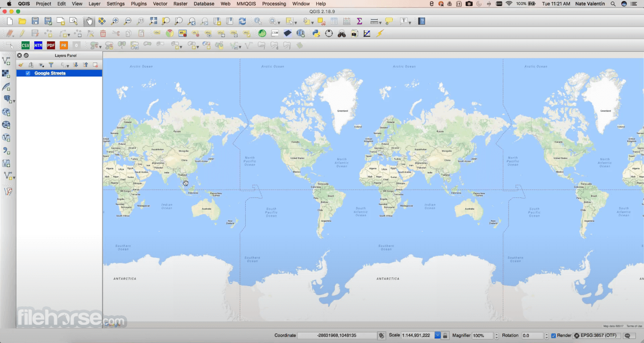Click the Zoom Out magnifier tool
The width and height of the screenshot is (644, 343).
click(127, 21)
